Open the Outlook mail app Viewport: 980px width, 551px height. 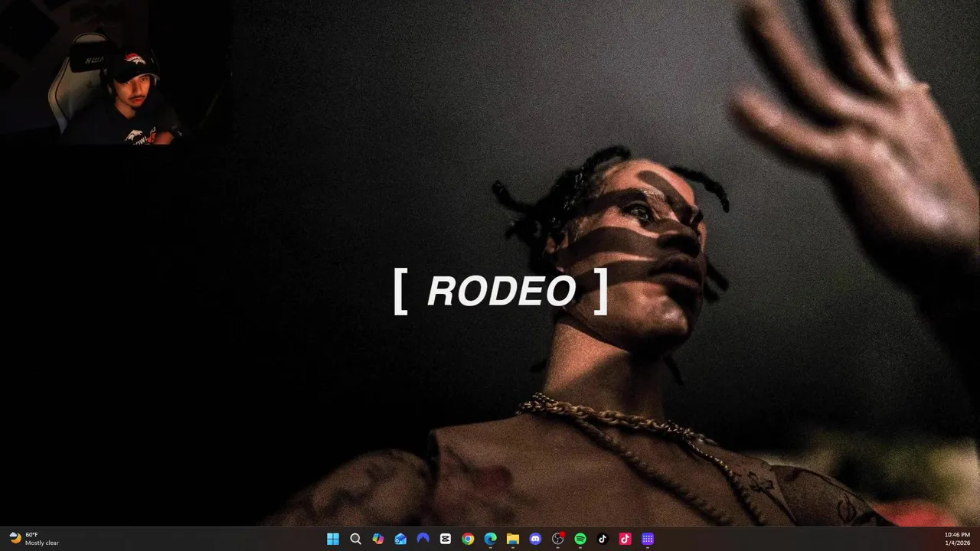(400, 539)
